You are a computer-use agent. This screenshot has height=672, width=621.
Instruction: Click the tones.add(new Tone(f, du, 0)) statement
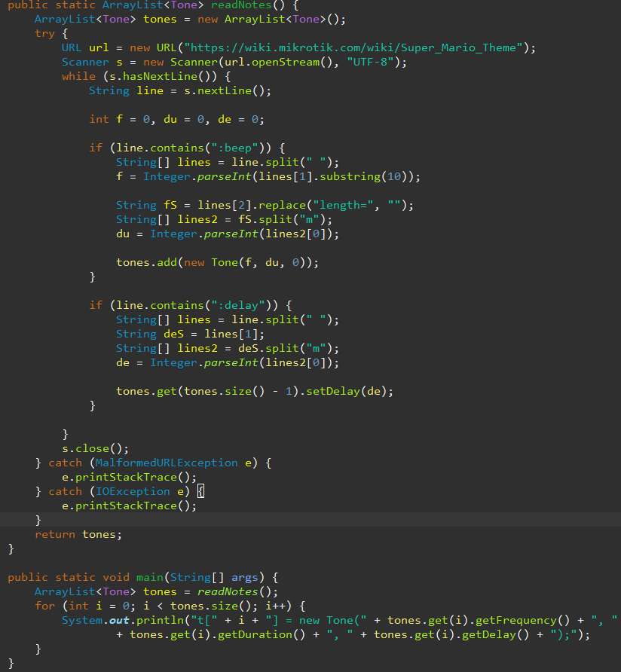[x=218, y=262]
